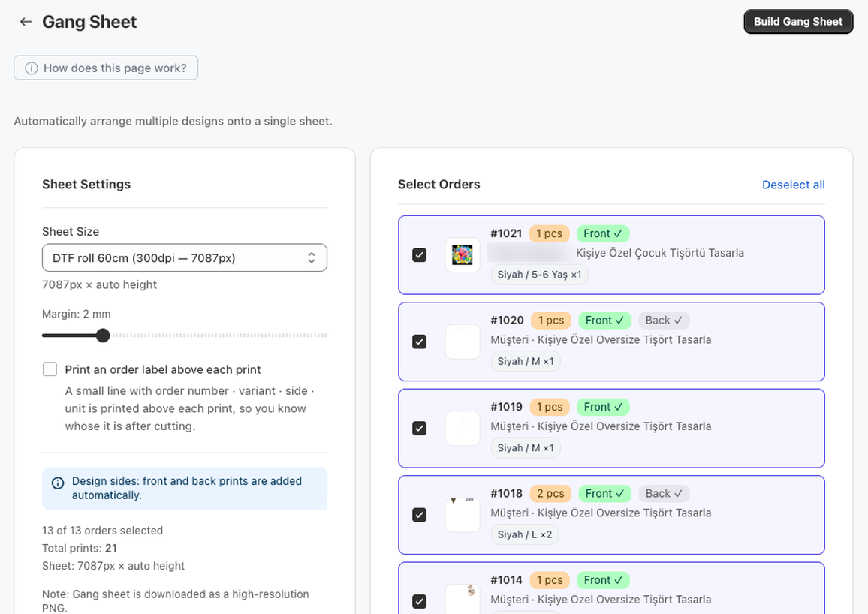Uncheck order #1019 checkbox

(420, 428)
